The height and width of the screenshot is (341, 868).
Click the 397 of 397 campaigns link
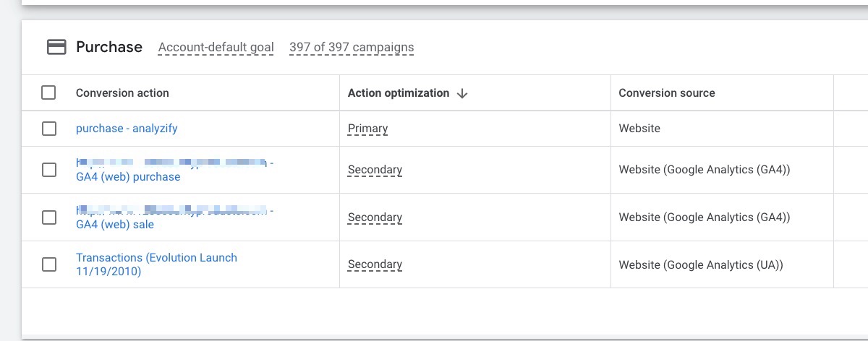[x=352, y=48]
